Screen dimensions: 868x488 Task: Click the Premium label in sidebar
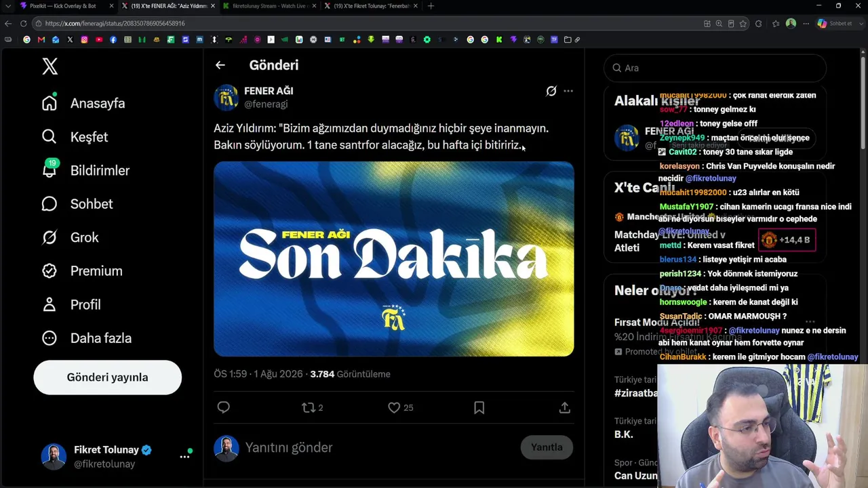point(96,271)
